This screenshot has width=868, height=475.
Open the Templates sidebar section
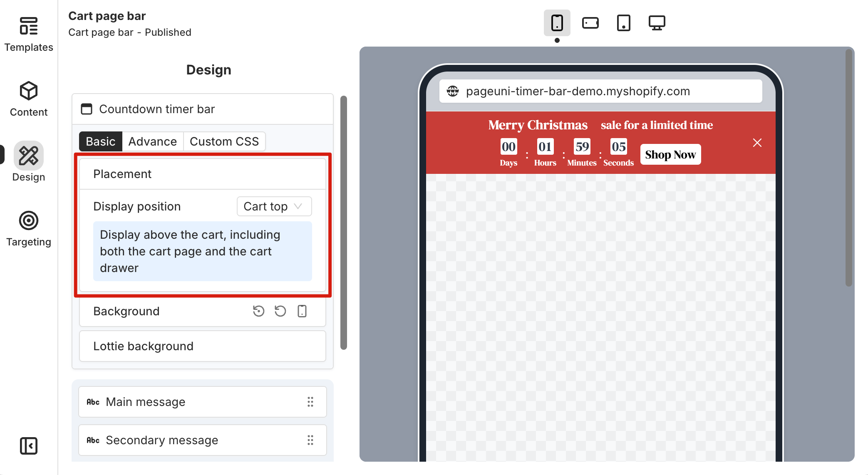(29, 34)
